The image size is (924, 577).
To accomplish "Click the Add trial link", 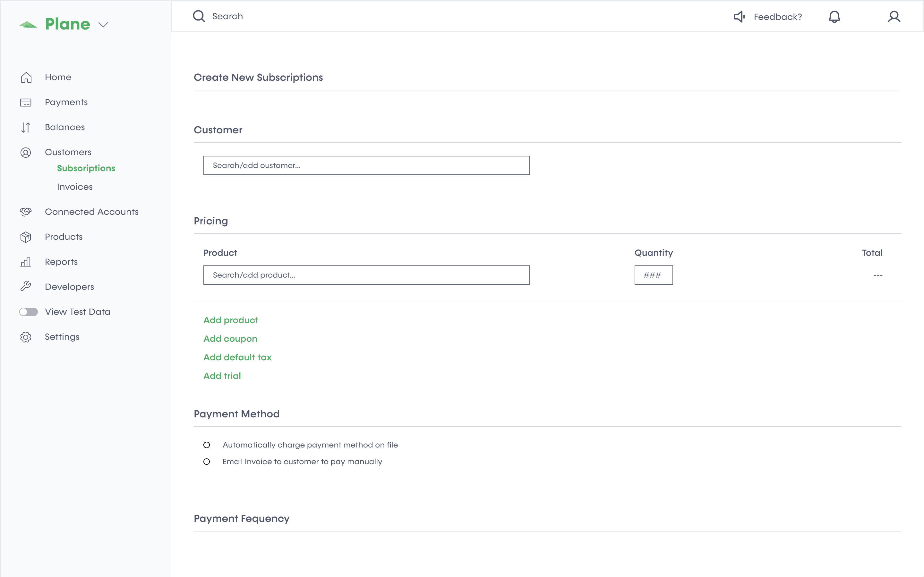I will (222, 376).
